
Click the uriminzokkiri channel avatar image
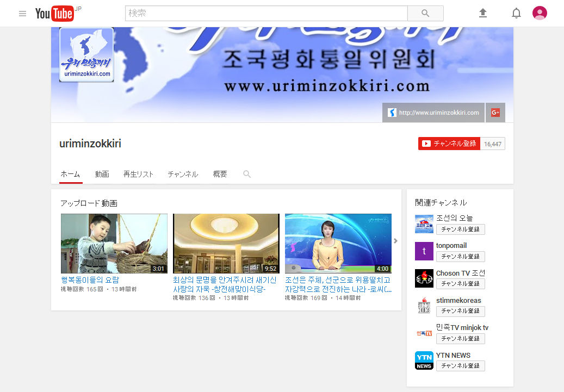click(86, 55)
